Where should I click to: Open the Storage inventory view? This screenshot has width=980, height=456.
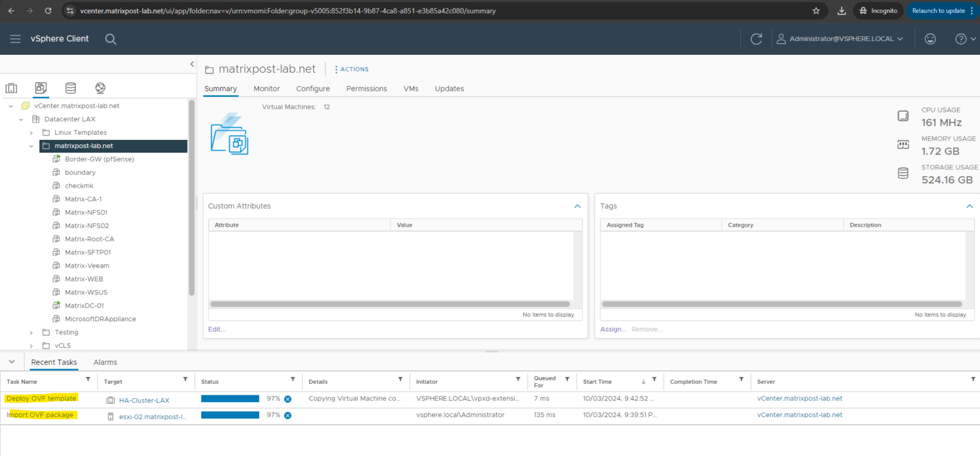[x=70, y=87]
